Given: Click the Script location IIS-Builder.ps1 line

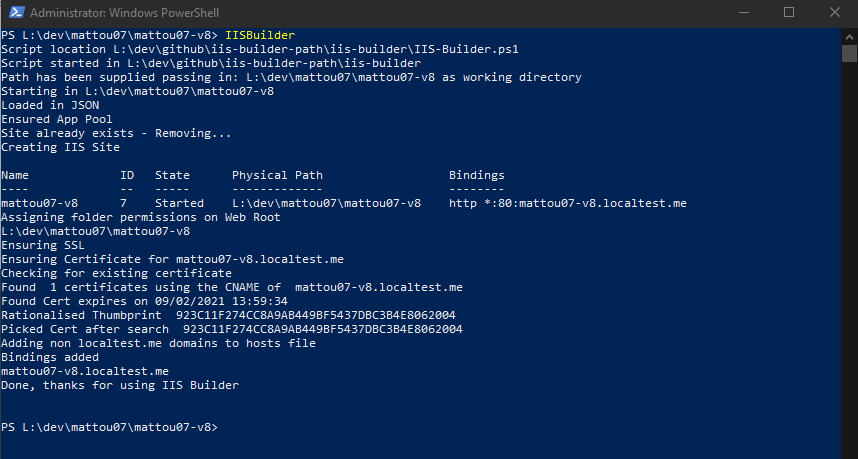Looking at the screenshot, I should pos(260,49).
